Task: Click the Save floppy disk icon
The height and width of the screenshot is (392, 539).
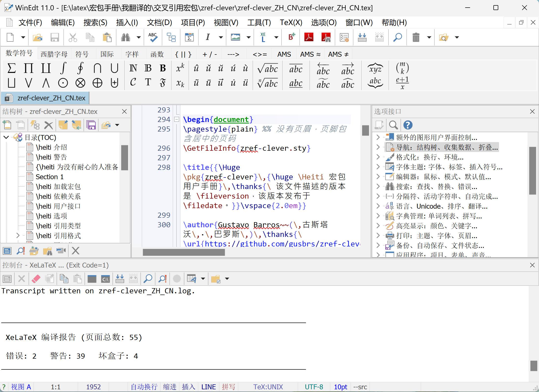Action: coord(54,38)
